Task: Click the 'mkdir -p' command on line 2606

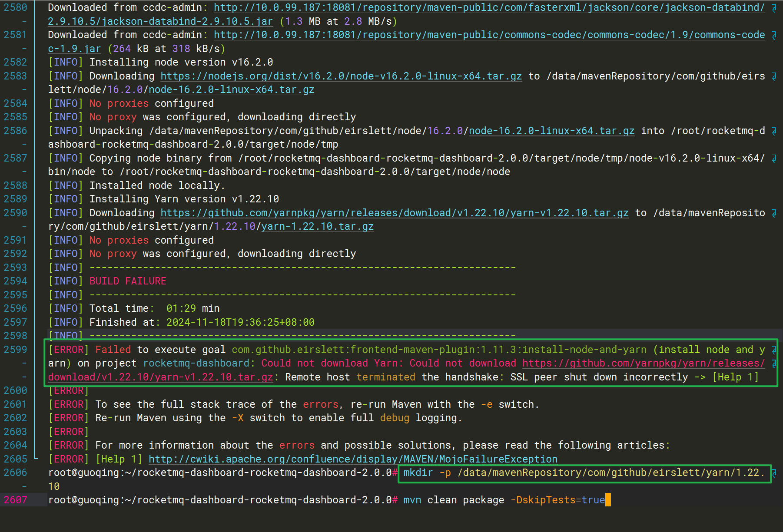Action: coord(427,473)
